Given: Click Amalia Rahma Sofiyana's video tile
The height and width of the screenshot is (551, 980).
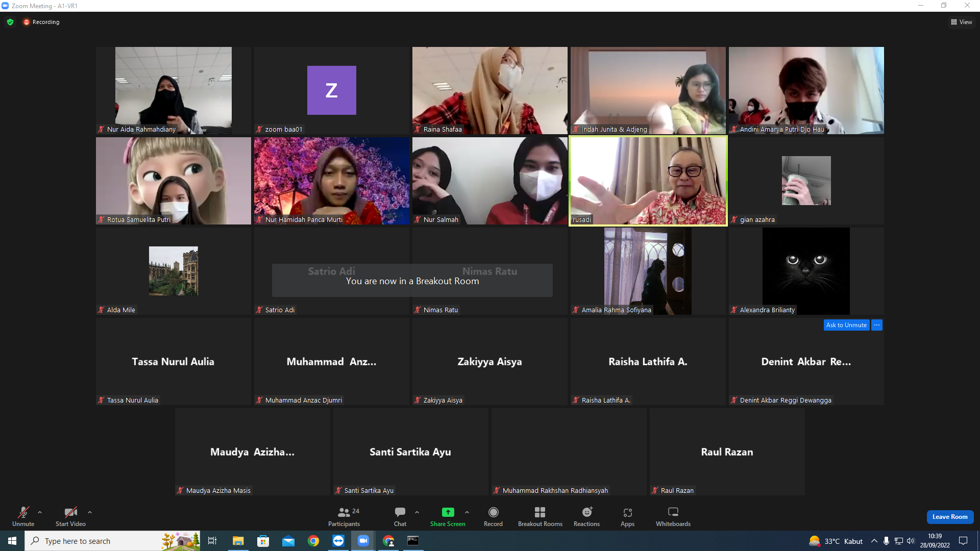Looking at the screenshot, I should point(648,271).
